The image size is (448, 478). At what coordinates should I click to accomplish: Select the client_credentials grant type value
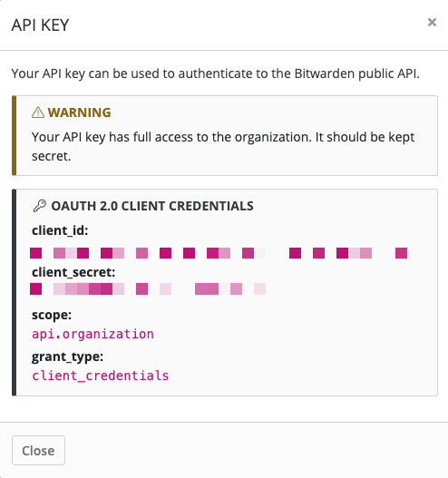point(101,376)
